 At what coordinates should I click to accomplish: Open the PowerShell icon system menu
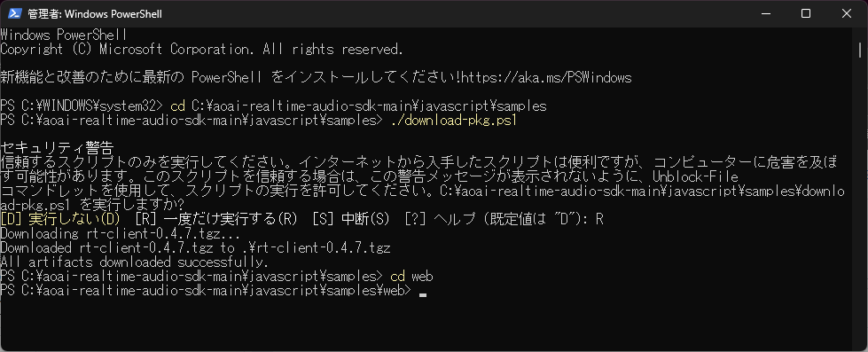tap(14, 14)
